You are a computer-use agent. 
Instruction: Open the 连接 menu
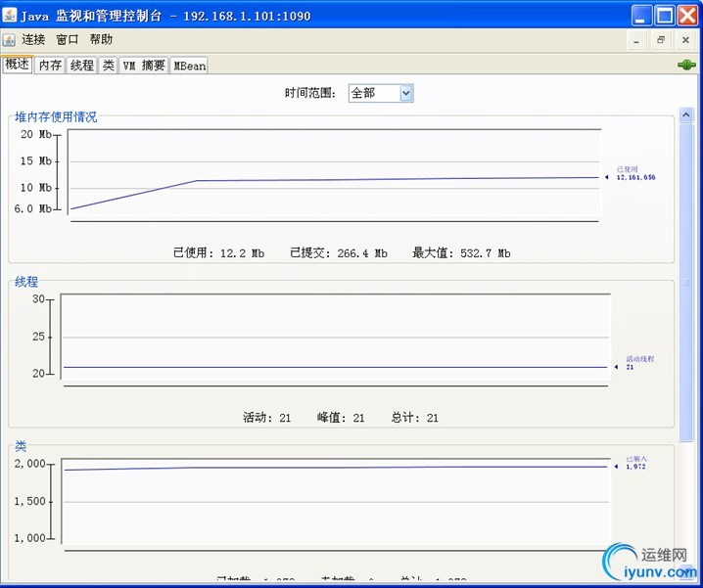coord(33,39)
